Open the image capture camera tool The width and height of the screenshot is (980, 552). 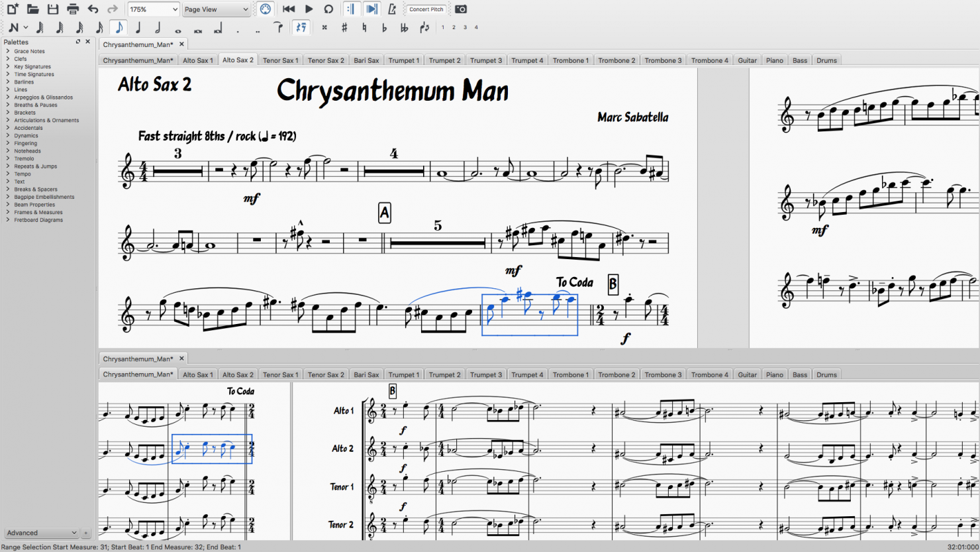460,9
